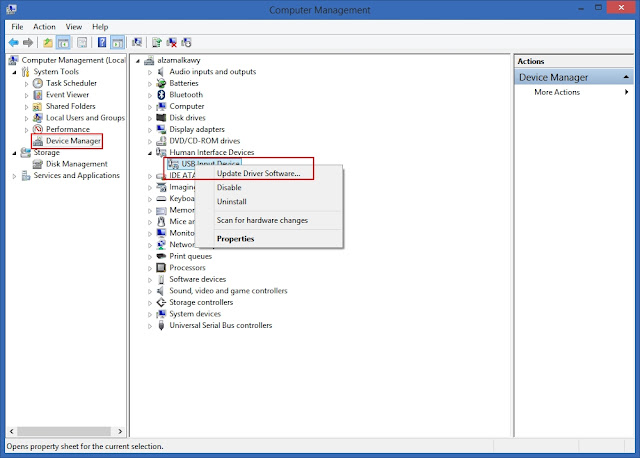The height and width of the screenshot is (458, 640).
Task: Click the Sound, video and game controllers icon
Action: [x=161, y=291]
